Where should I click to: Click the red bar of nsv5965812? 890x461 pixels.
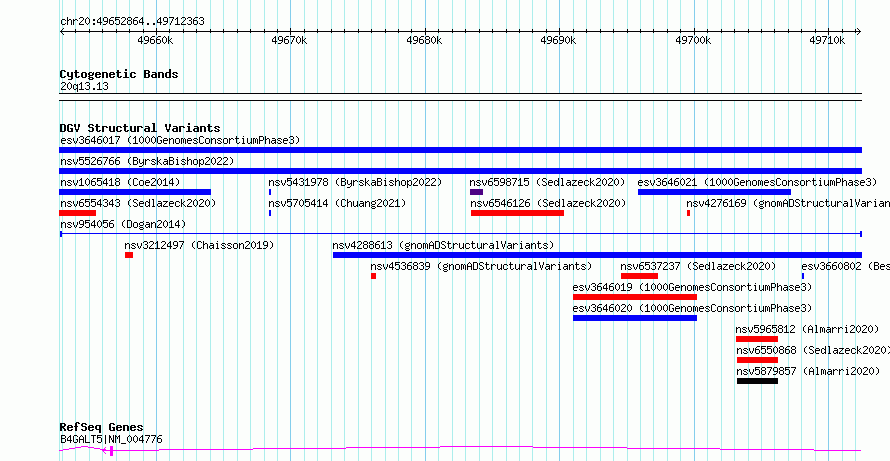757,339
